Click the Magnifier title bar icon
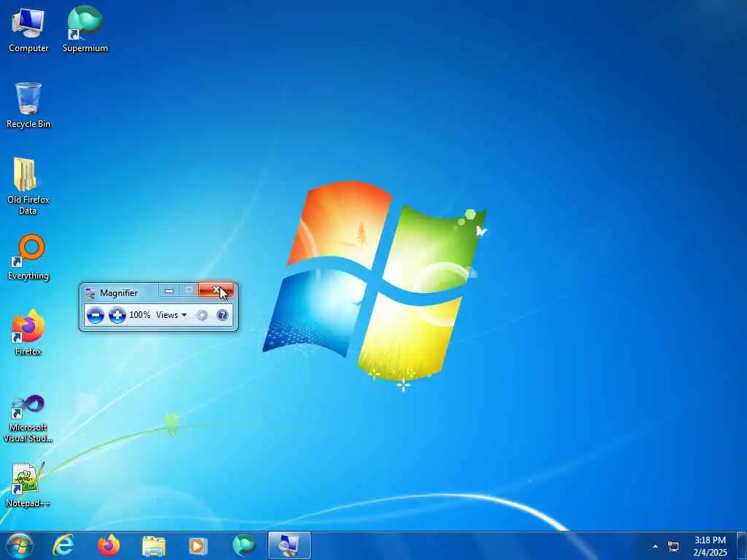This screenshot has width=747, height=560. (x=90, y=293)
